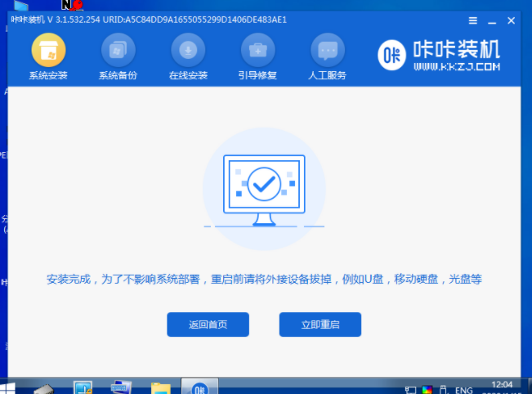The width and height of the screenshot is (532, 394).
Task: Open File Explorer folder in taskbar
Action: [x=160, y=387]
